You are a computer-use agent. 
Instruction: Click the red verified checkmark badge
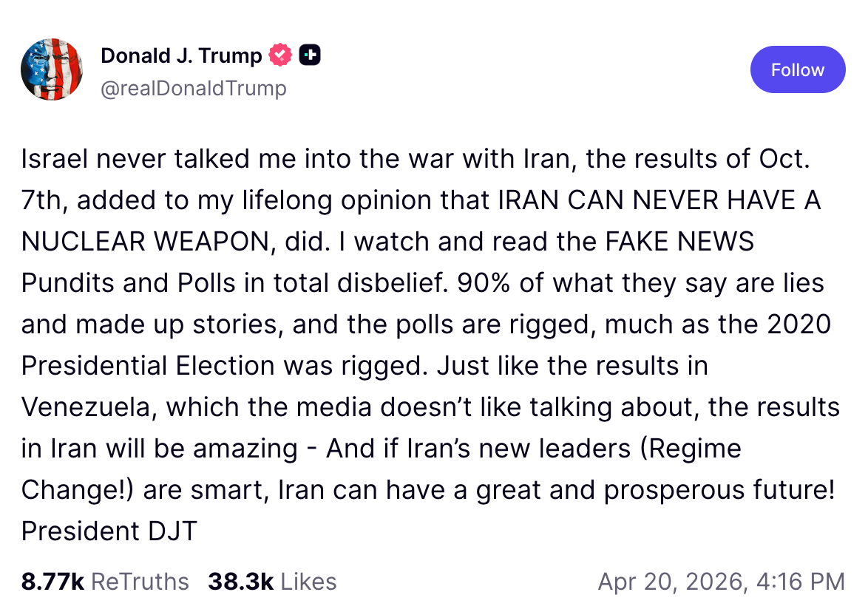tap(281, 55)
